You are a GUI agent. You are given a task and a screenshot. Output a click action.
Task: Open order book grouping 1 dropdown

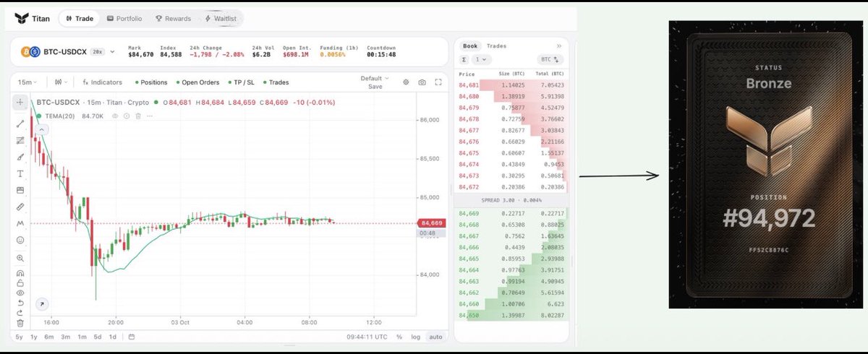coord(482,59)
